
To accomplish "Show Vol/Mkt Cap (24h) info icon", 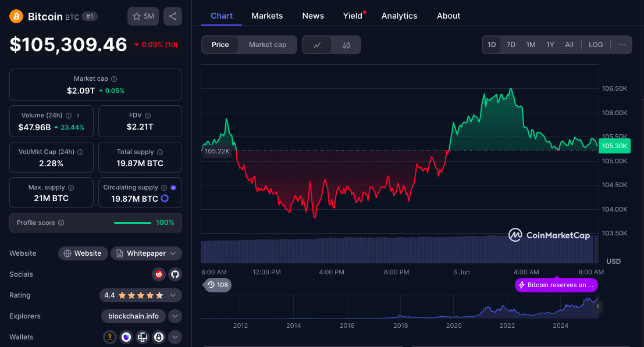I will [80, 152].
